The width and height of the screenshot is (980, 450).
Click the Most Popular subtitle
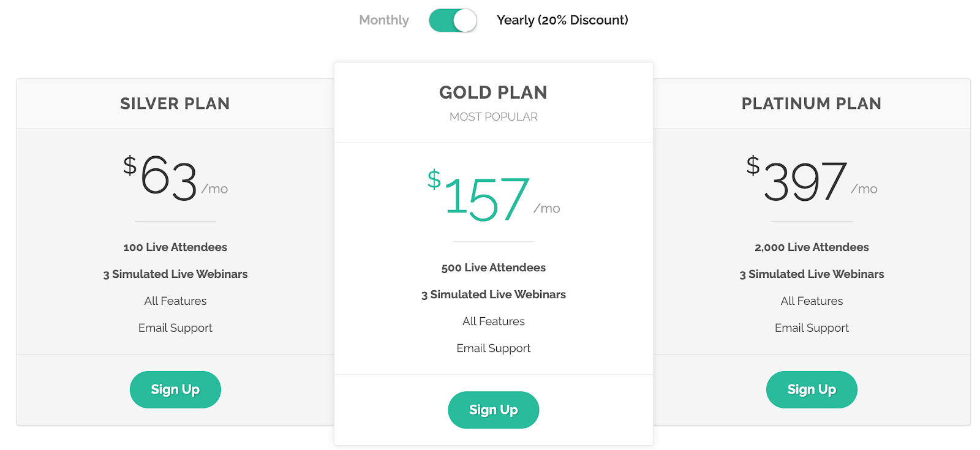[x=494, y=117]
